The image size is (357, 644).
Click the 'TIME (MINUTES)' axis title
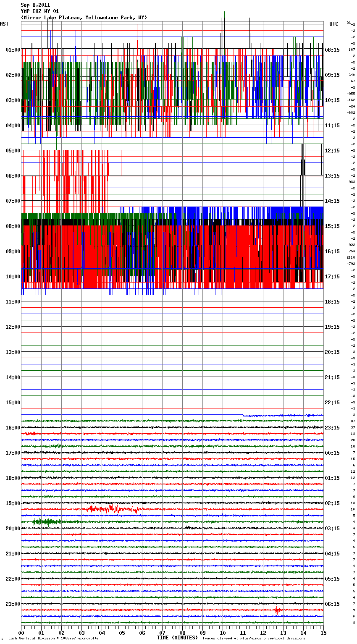[177, 638]
